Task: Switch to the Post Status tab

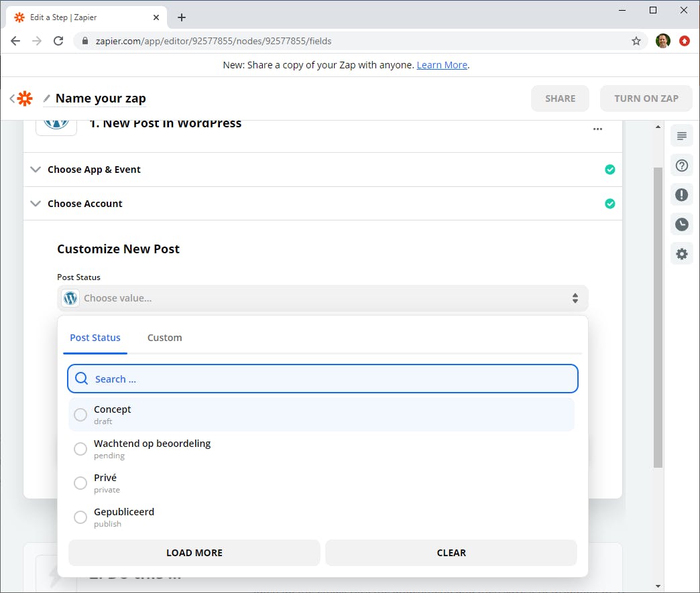Action: 95,338
